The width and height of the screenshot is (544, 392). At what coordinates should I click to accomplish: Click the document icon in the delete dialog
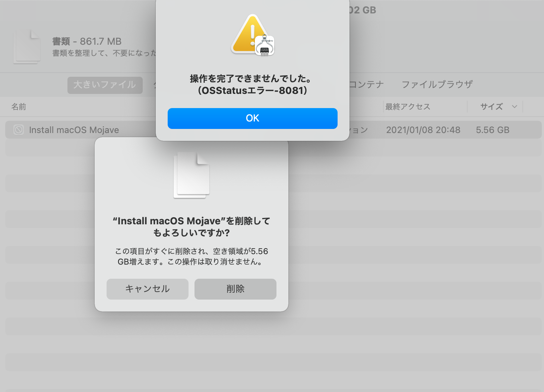coord(192,175)
